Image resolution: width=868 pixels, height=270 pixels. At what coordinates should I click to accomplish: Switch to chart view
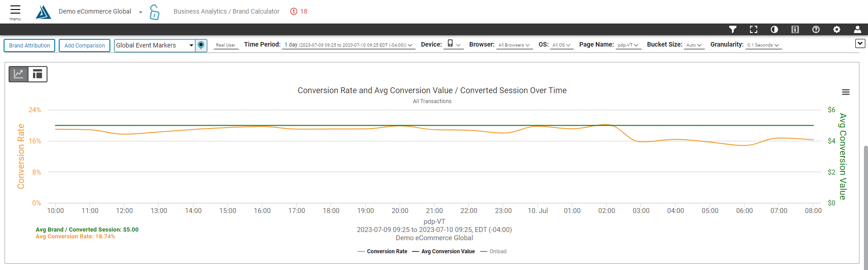click(x=19, y=74)
